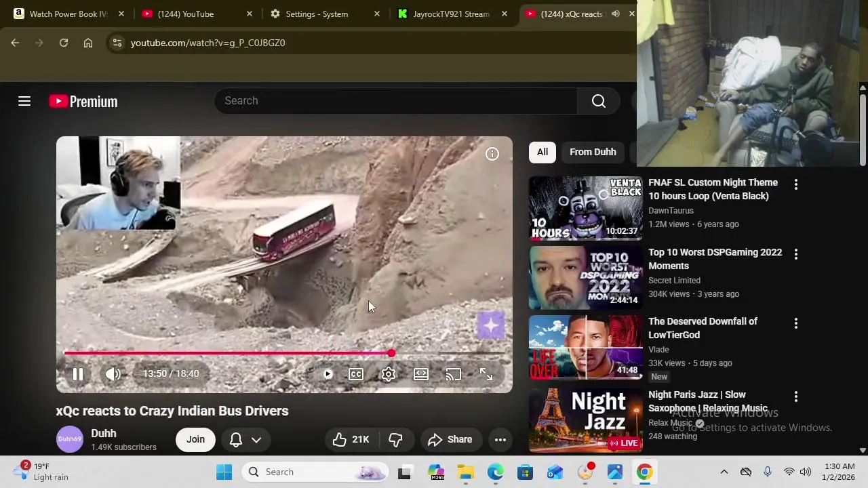The height and width of the screenshot is (488, 868).
Task: Open Deserved Downfall of LowTierGod thumbnail
Action: (585, 347)
